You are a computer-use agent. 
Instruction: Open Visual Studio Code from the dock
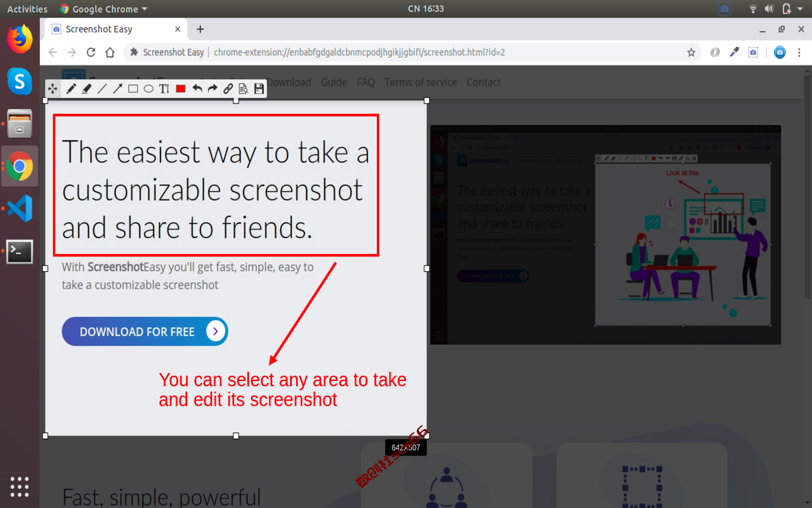[x=20, y=209]
